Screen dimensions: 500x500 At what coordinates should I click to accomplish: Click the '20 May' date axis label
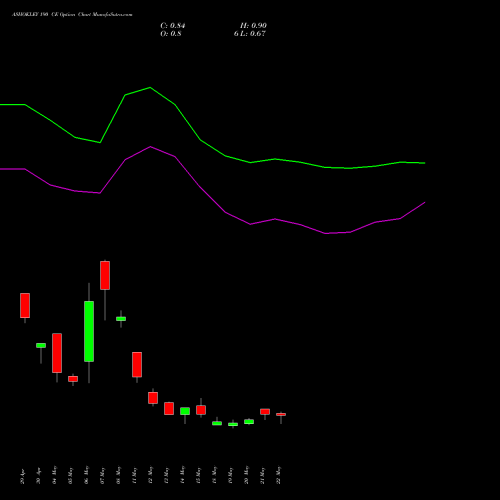247,475
